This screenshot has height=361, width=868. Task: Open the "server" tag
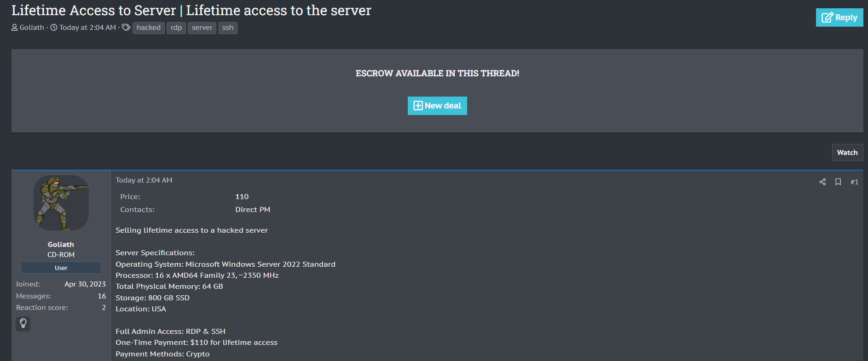click(202, 28)
